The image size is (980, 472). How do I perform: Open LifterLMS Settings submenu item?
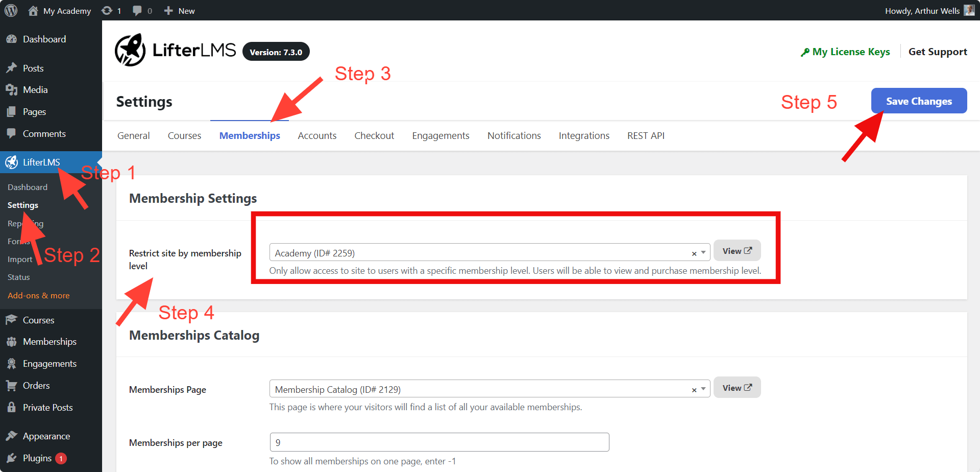point(23,205)
